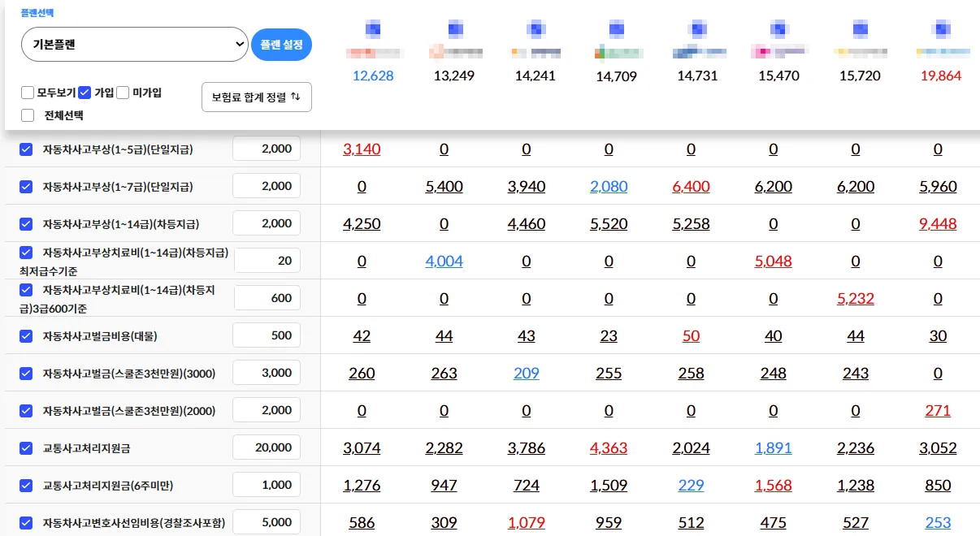Click total premium 13,249

click(x=454, y=76)
